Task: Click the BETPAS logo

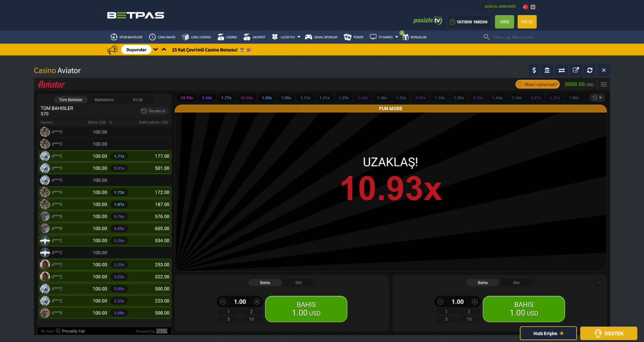Action: [136, 15]
